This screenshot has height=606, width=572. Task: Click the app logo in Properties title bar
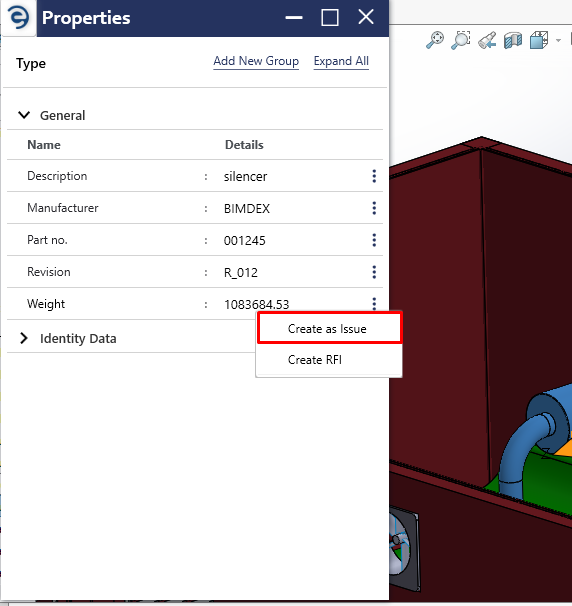click(19, 18)
